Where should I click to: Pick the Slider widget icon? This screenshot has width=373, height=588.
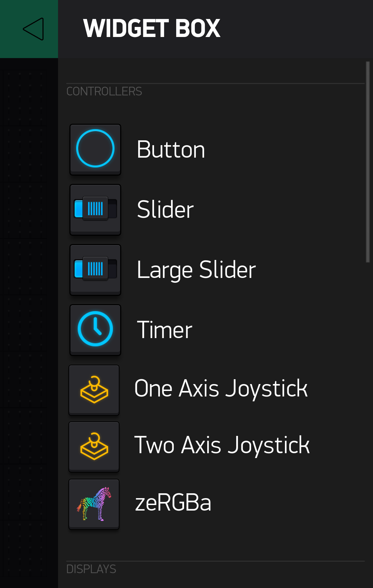pyautogui.click(x=95, y=209)
